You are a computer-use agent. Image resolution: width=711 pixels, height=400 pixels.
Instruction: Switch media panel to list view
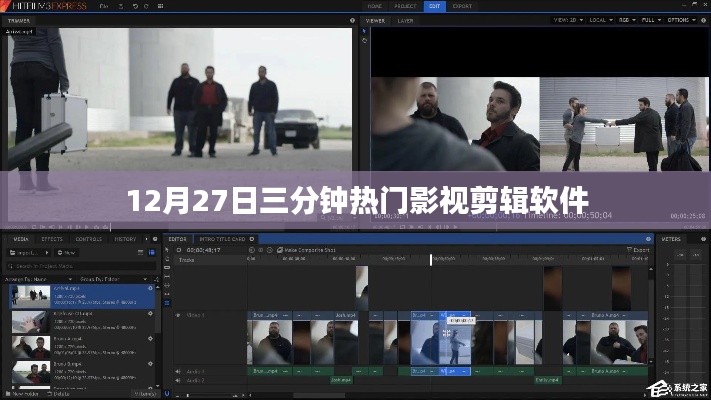pos(150,253)
